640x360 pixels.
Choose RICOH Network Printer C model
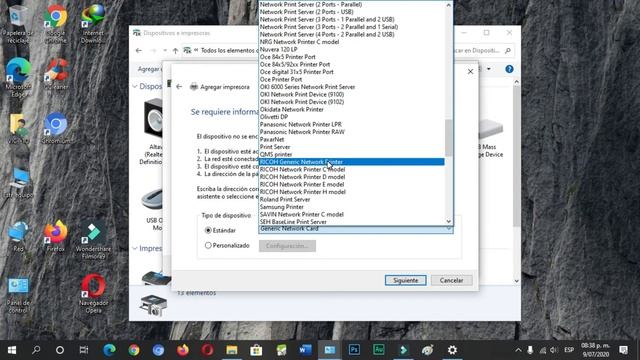pyautogui.click(x=351, y=169)
